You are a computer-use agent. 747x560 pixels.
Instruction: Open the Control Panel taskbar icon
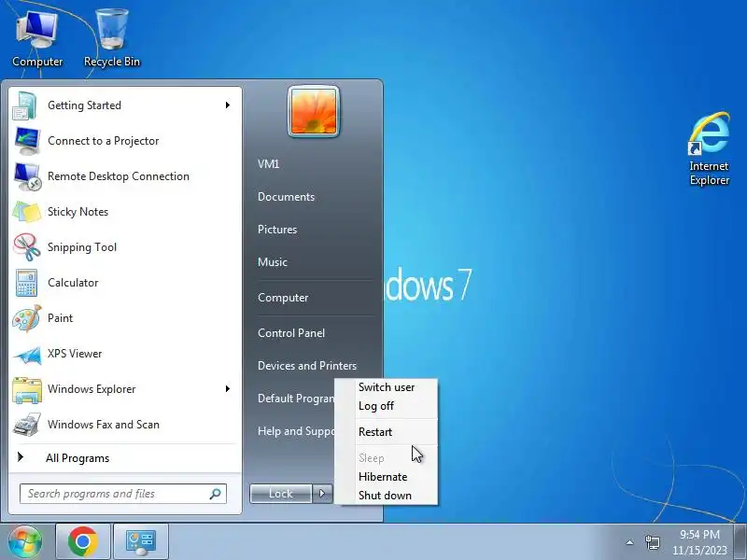(141, 542)
